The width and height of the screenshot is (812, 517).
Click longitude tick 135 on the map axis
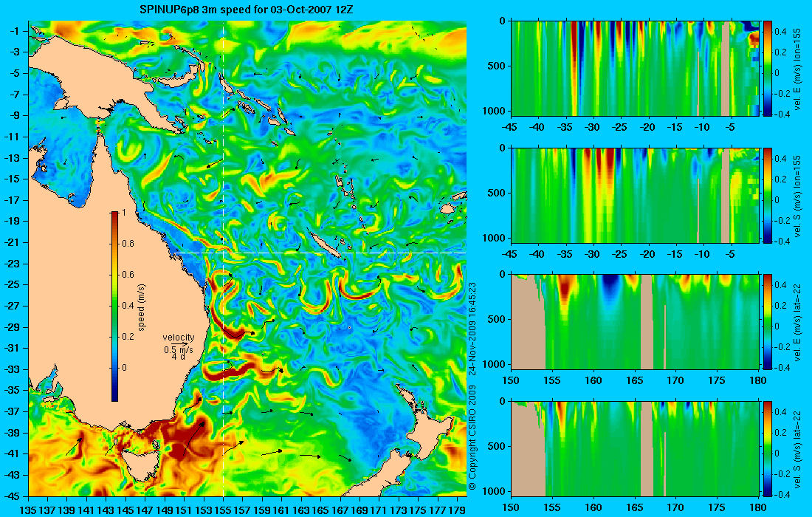pos(28,510)
